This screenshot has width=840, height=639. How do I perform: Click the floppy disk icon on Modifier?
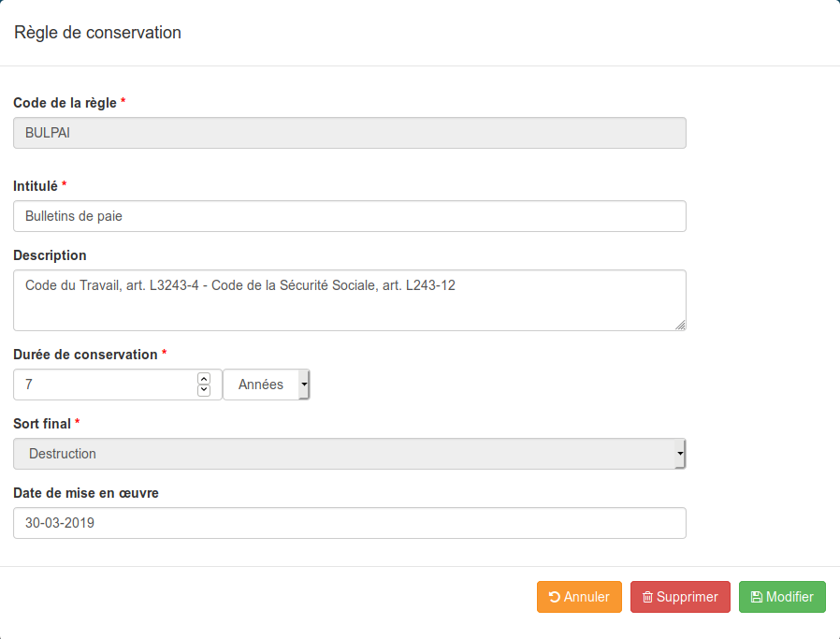(x=757, y=597)
